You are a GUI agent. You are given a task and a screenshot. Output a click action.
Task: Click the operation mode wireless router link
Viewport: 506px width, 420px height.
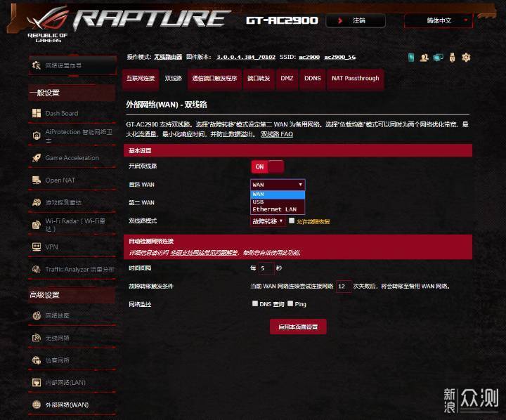coord(168,57)
